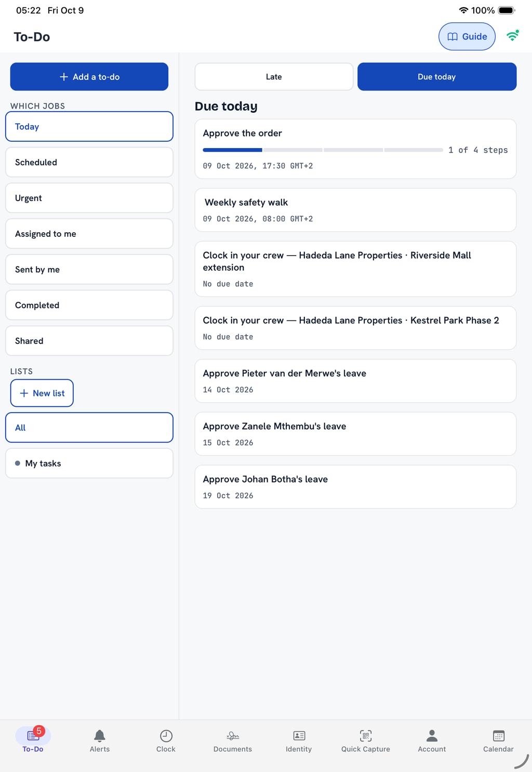
Task: Select the Assigned to me filter
Action: click(x=89, y=234)
